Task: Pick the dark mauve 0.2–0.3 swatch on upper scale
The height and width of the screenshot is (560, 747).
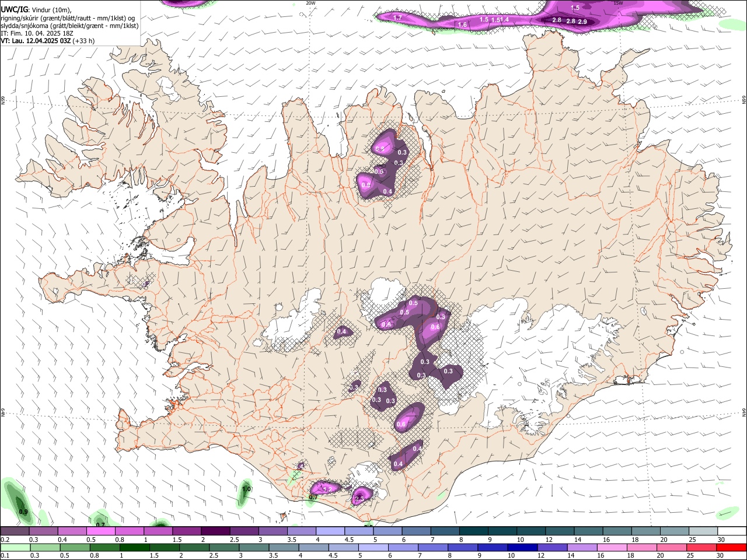Action: point(15,531)
